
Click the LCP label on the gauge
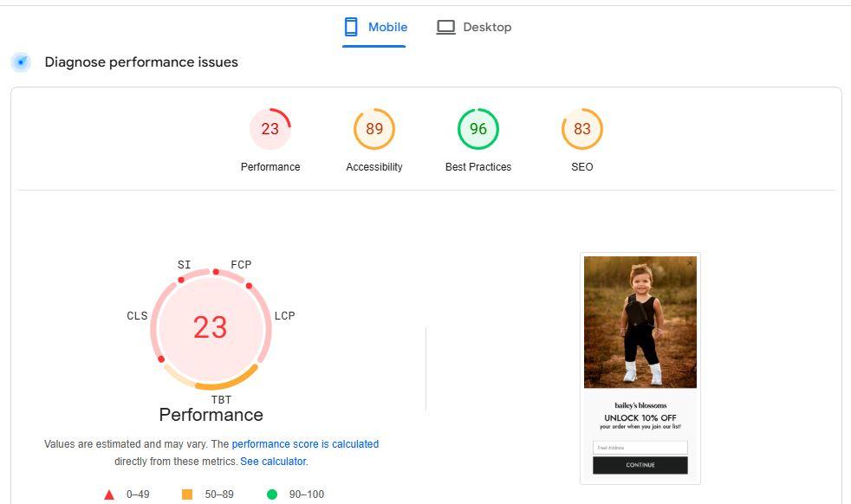285,316
